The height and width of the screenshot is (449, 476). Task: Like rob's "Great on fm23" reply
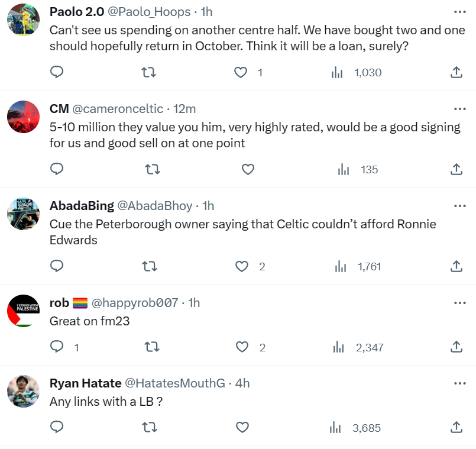point(242,347)
